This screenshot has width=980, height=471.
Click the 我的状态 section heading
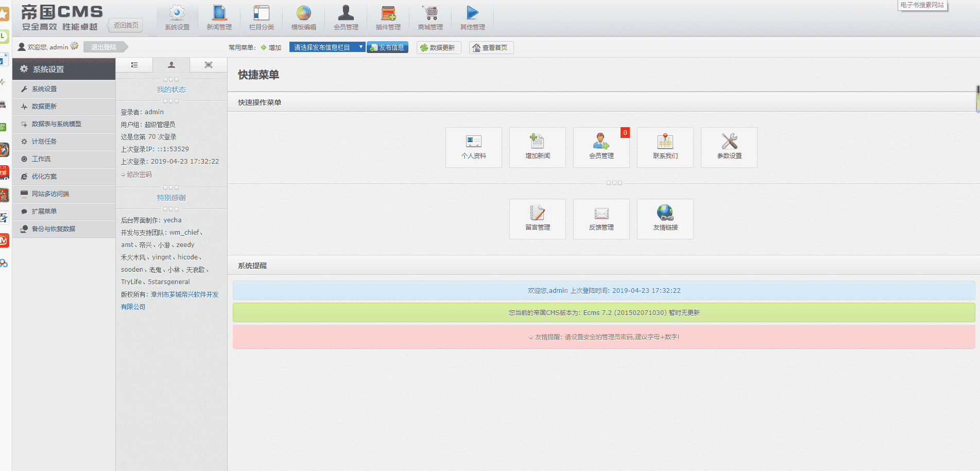tap(171, 90)
